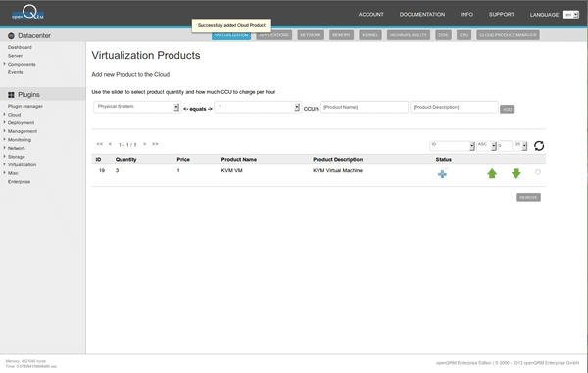The width and height of the screenshot is (588, 373).
Task: Expand the Components tree item
Action: [x=5, y=64]
